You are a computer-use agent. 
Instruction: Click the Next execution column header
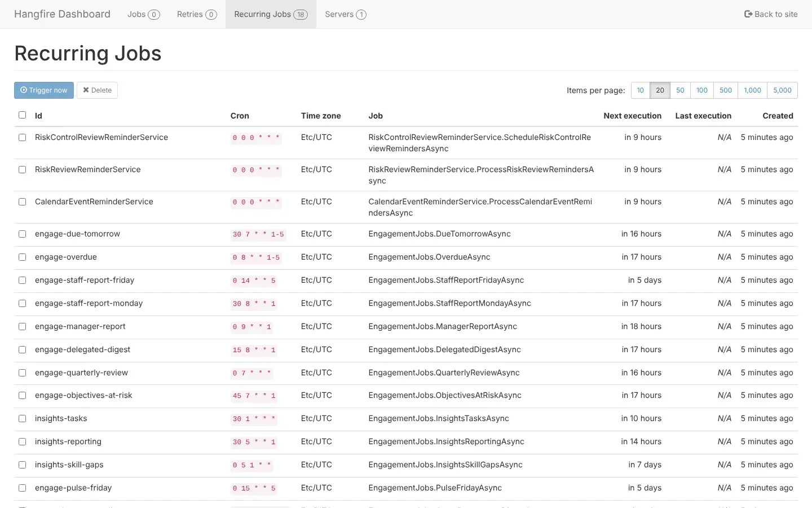tap(633, 116)
